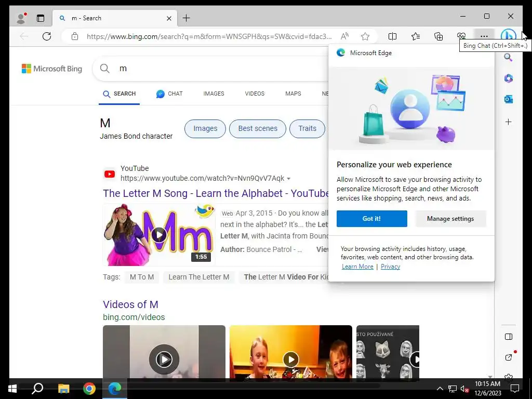Open the Edge profile icon

pyautogui.click(x=22, y=18)
